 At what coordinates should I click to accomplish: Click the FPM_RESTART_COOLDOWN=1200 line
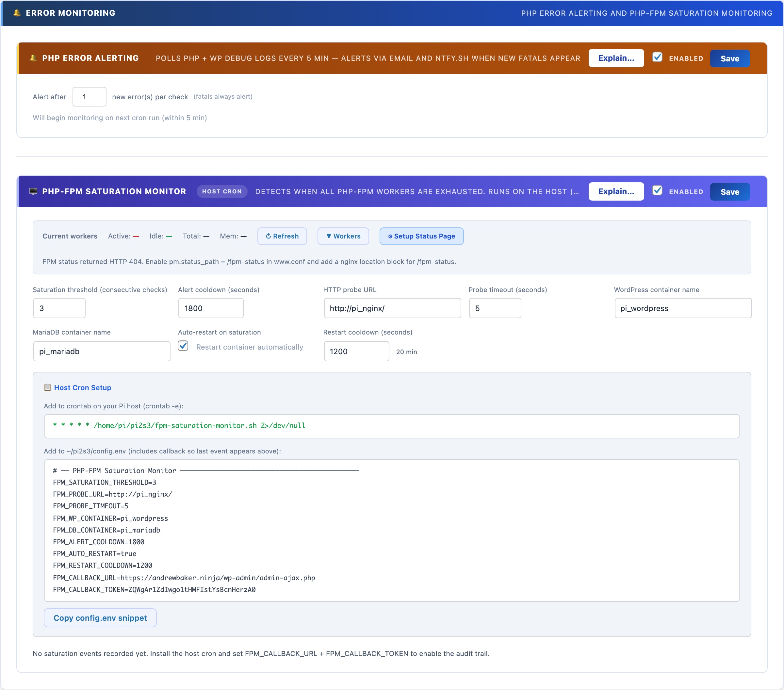tap(103, 565)
